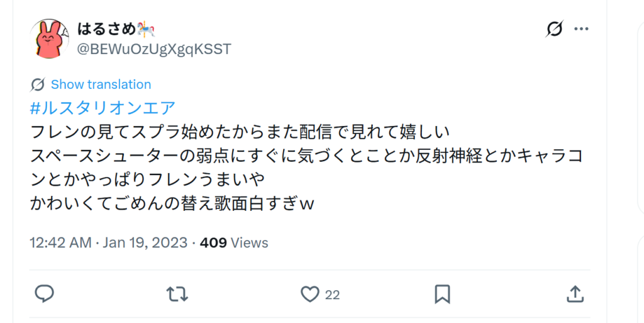Image resolution: width=644 pixels, height=323 pixels.
Task: Like the post with the heart icon
Action: 309,294
